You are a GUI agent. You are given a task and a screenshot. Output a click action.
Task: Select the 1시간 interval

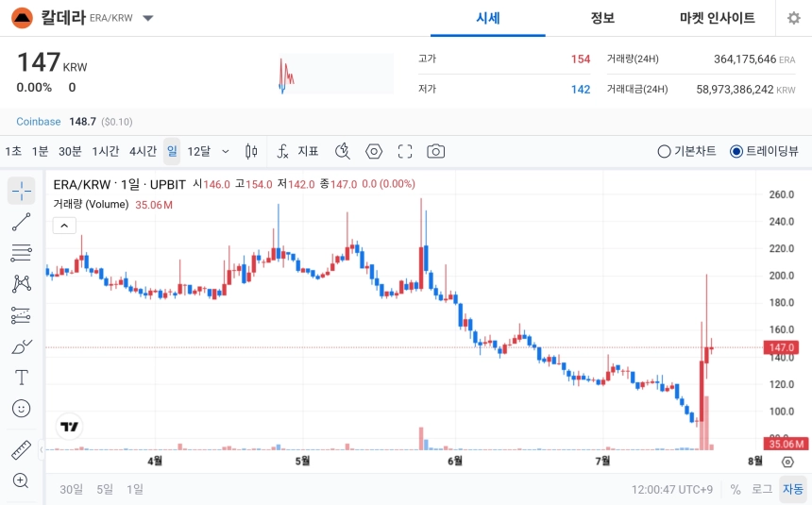click(106, 151)
